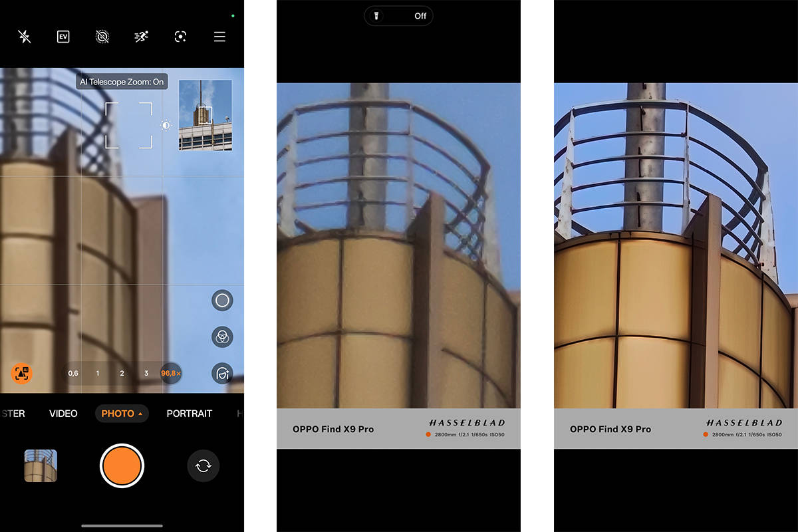Viewport: 798px width, 532px height.
Task: Toggle the flashlight Off pill switch
Action: [398, 16]
